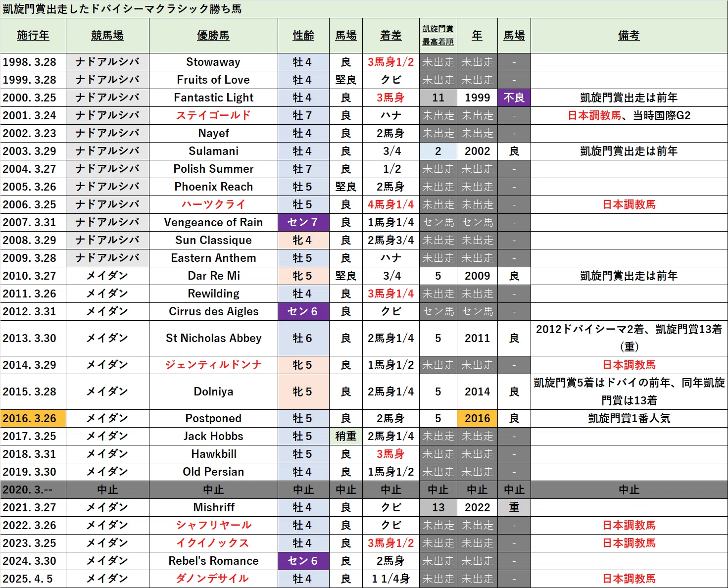Select the Dolniya cell

click(x=213, y=392)
